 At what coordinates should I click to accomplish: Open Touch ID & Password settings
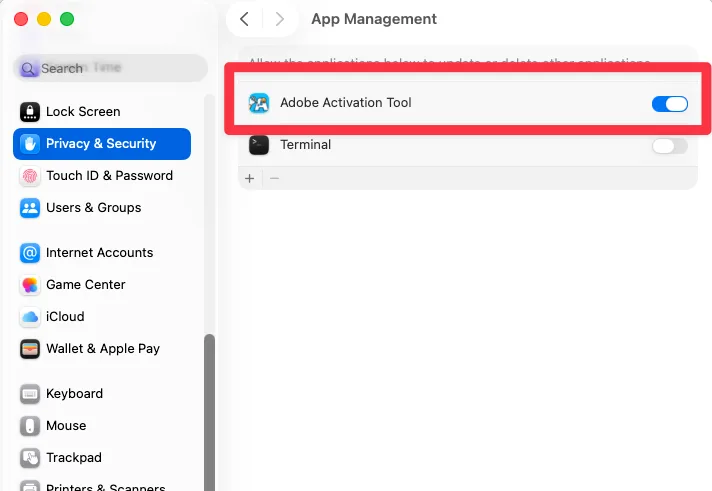109,176
